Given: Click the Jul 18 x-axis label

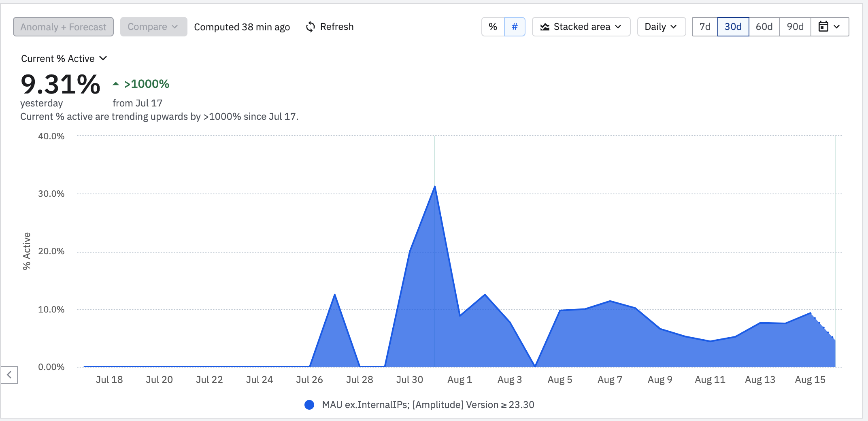Looking at the screenshot, I should tap(109, 380).
